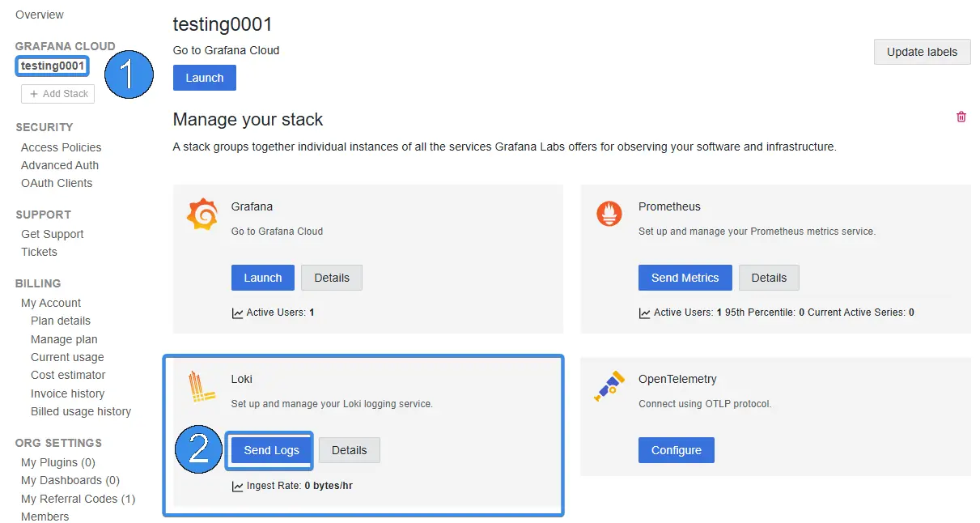This screenshot has width=980, height=523.
Task: Click the OpenTelemetry telescope logo icon
Action: coord(609,386)
